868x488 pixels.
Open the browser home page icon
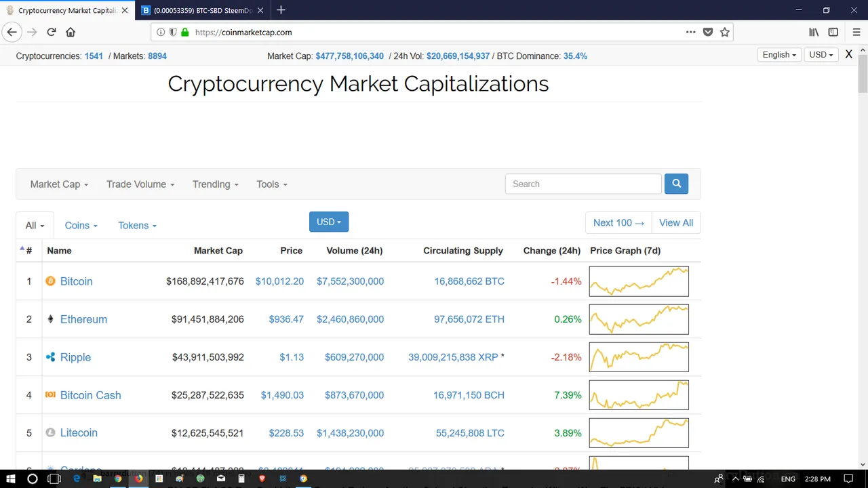coord(71,32)
